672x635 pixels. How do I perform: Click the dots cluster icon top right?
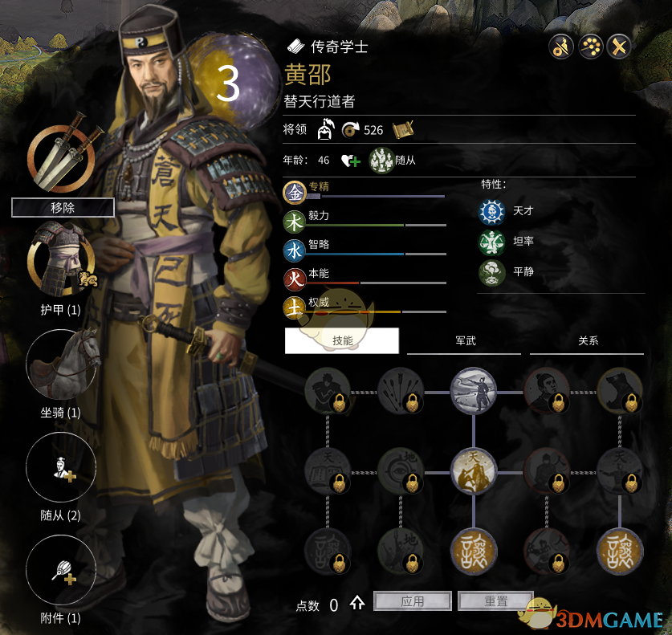pyautogui.click(x=591, y=47)
